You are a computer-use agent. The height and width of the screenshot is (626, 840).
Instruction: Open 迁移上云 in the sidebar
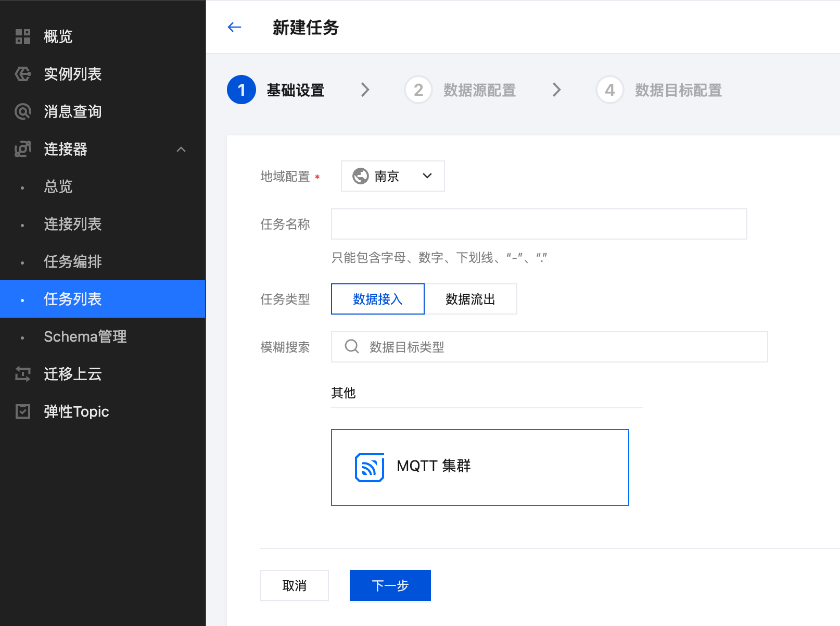point(103,374)
